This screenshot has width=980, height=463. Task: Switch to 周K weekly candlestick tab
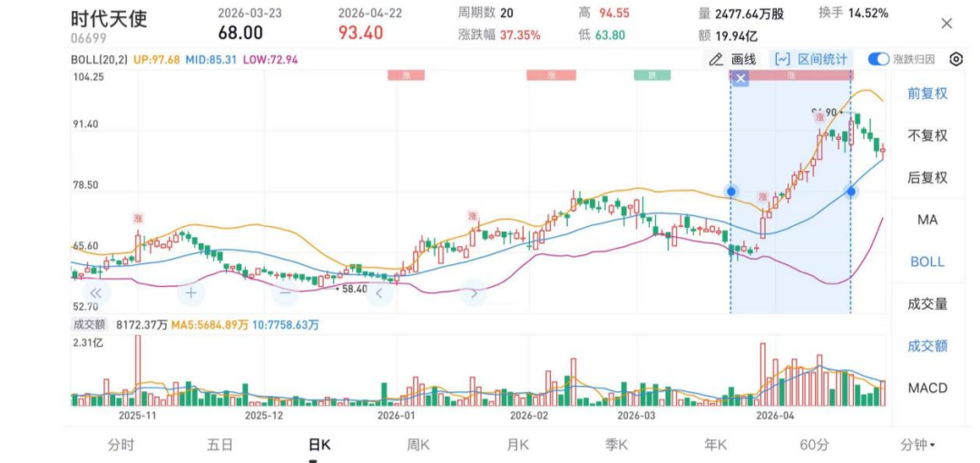[418, 445]
